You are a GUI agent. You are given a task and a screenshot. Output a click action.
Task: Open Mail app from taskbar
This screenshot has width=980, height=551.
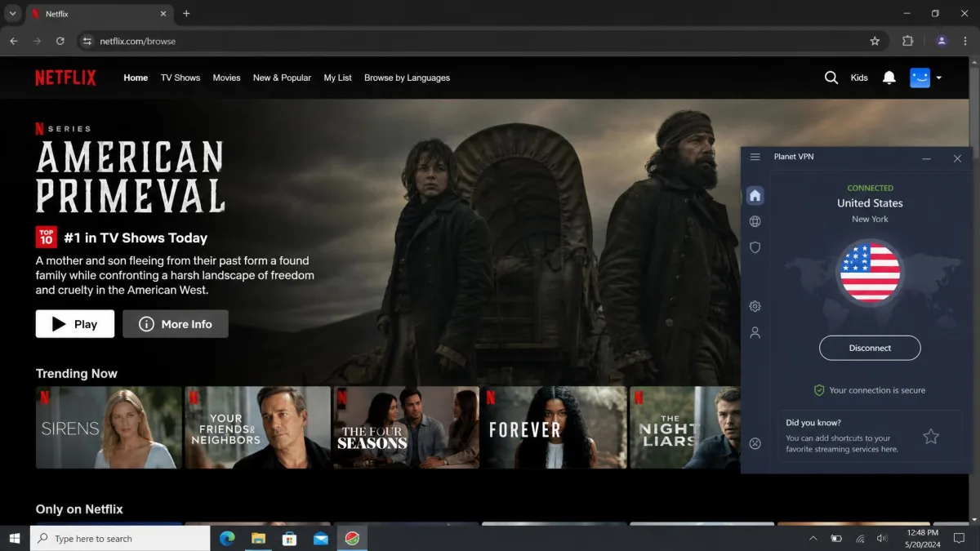[320, 539]
